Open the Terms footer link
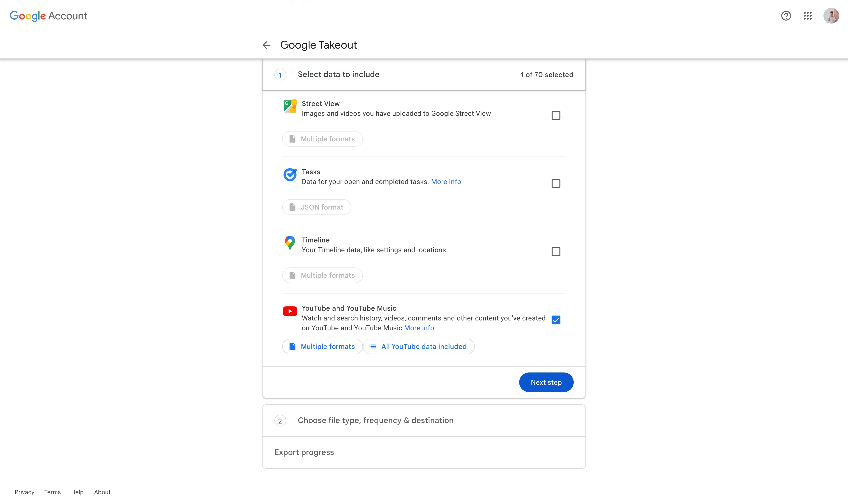This screenshot has width=848, height=504. coord(52,492)
